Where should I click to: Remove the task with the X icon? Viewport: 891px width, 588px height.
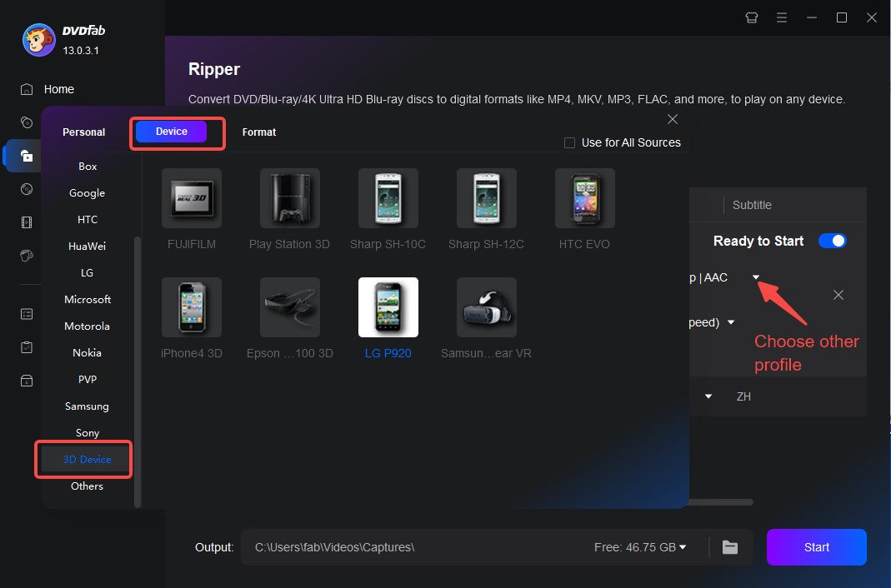(x=838, y=295)
